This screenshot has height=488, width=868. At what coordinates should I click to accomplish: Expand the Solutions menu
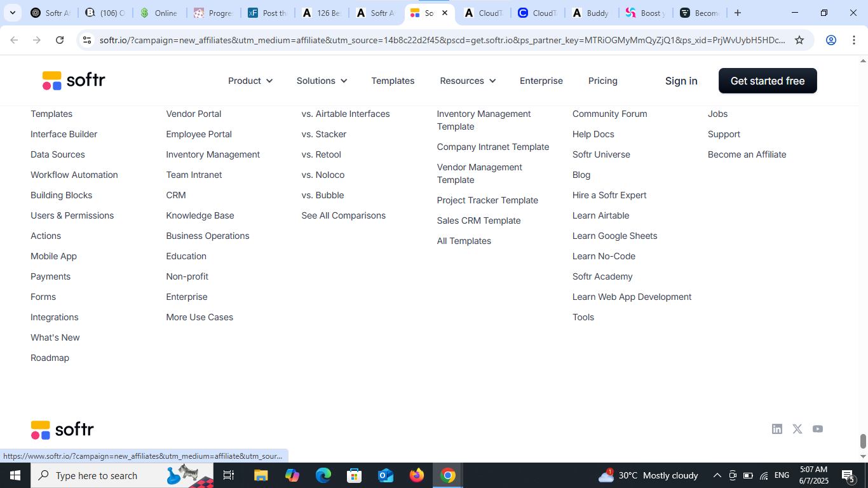click(x=322, y=81)
